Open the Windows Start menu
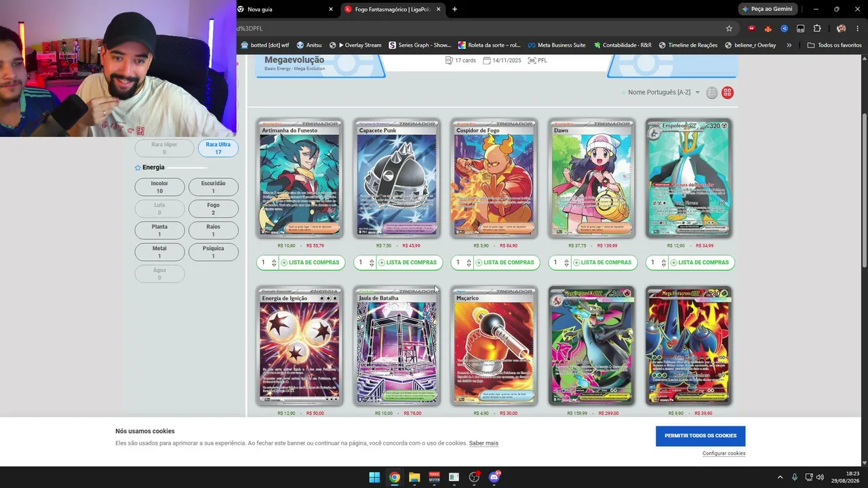This screenshot has width=868, height=488. (x=374, y=477)
